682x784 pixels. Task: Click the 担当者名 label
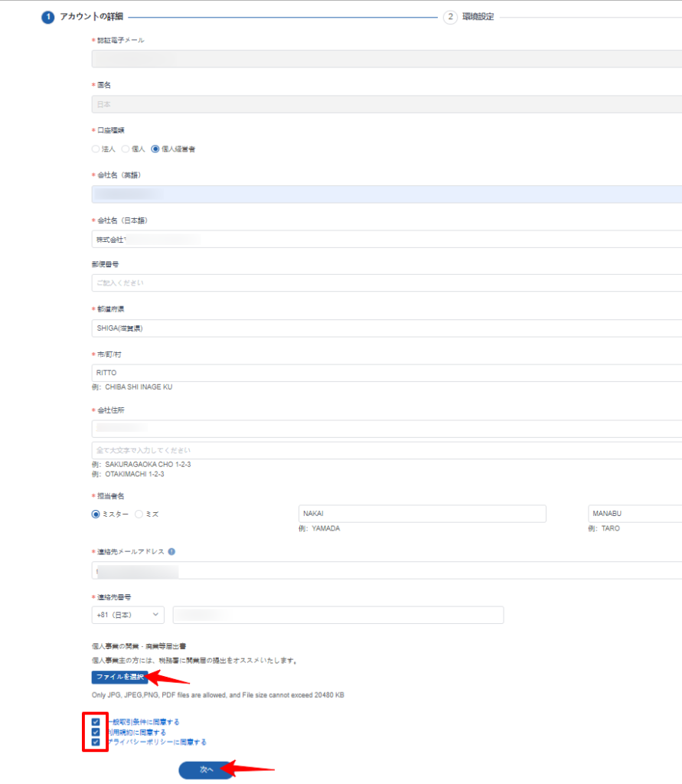coord(110,496)
